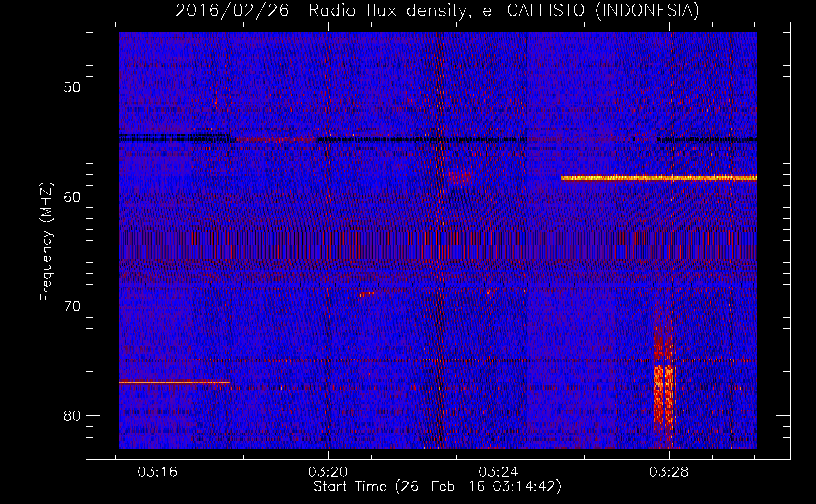The height and width of the screenshot is (504, 816).
Task: Click the bright yellow band near 58 MHz
Action: (x=659, y=178)
